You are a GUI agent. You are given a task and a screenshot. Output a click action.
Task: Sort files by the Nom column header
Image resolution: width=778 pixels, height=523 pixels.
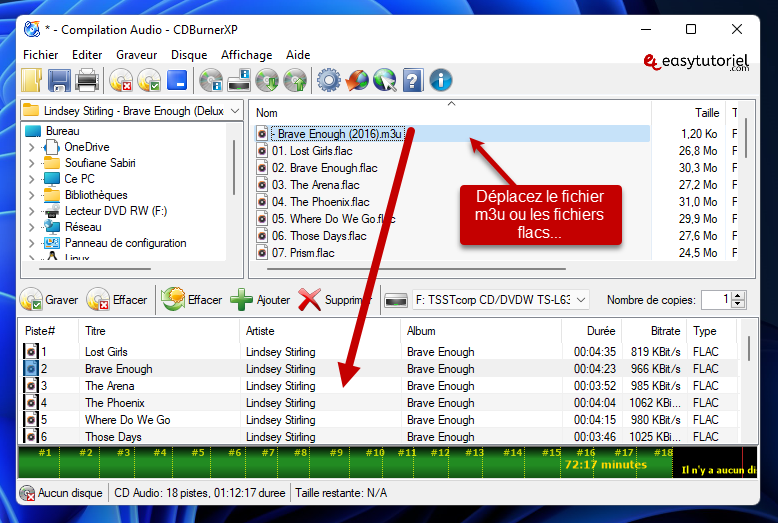[451, 113]
